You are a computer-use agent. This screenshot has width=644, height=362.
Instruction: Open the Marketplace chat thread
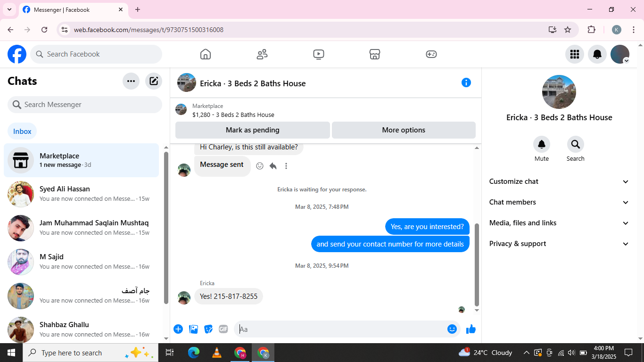pos(82,160)
